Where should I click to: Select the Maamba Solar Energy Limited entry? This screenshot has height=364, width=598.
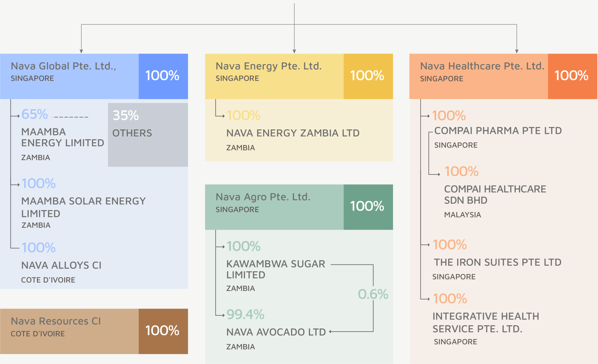(x=83, y=207)
